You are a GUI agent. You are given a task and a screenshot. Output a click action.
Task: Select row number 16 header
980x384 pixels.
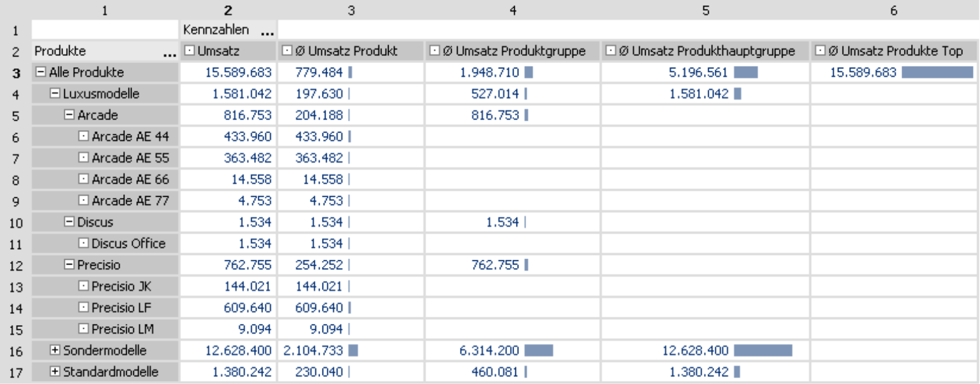(x=16, y=351)
